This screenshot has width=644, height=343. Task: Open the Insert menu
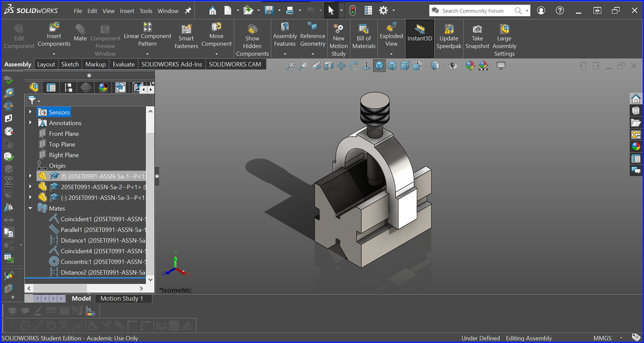tap(127, 11)
